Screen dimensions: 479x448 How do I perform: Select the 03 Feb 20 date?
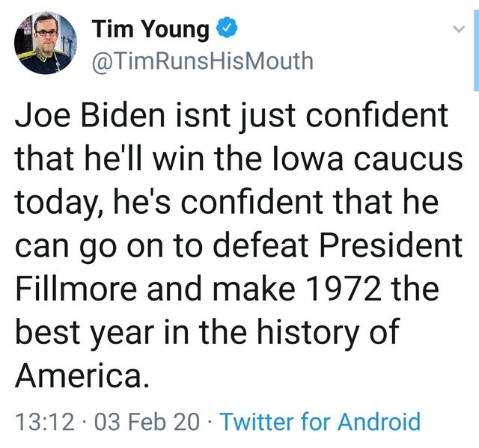tap(147, 422)
